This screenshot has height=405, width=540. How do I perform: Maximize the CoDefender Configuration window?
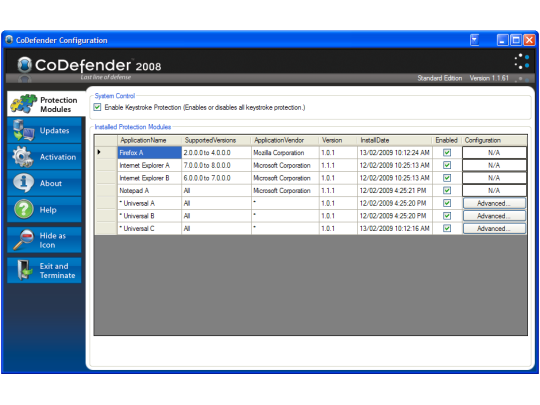[x=516, y=40]
